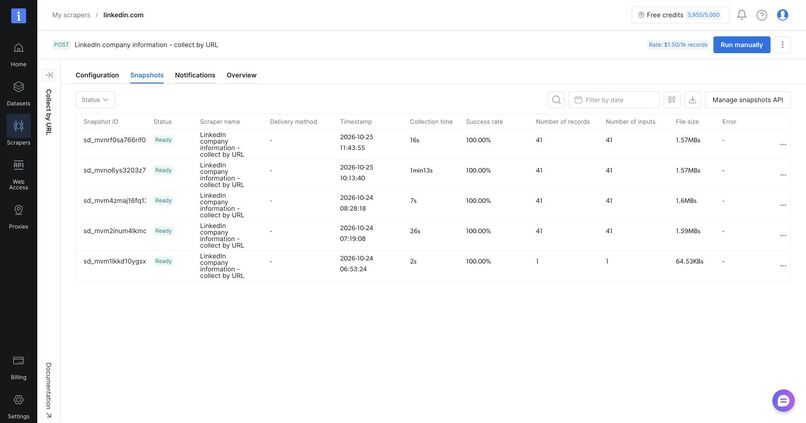This screenshot has width=806, height=423.
Task: Open the Documentation link in side panel
Action: pos(48,390)
